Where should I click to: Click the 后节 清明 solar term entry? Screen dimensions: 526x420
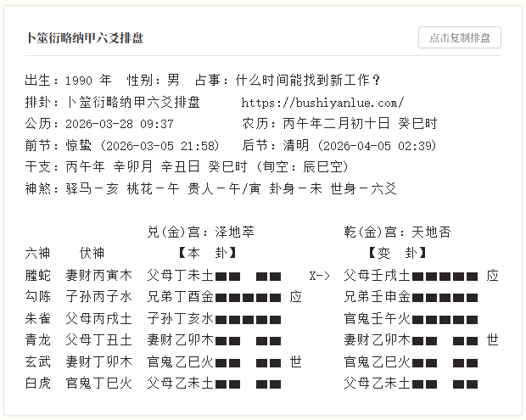339,145
